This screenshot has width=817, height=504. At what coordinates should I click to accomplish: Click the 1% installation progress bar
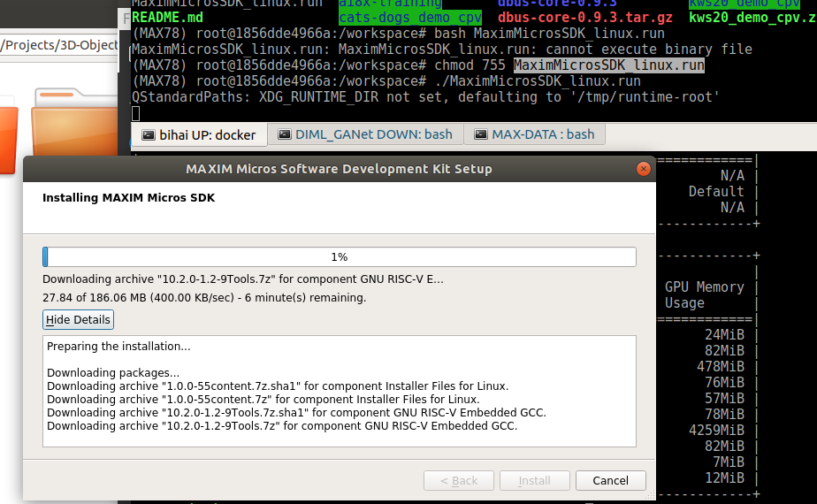[340, 257]
